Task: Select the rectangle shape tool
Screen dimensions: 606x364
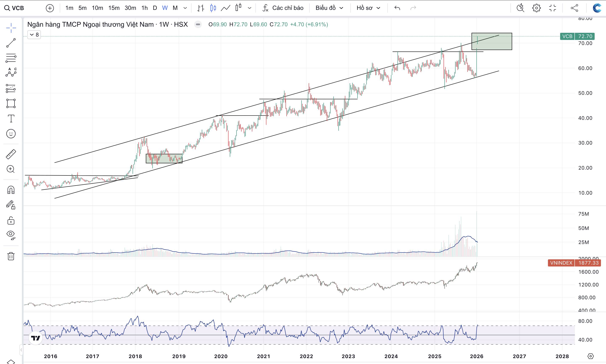Action: tap(11, 104)
